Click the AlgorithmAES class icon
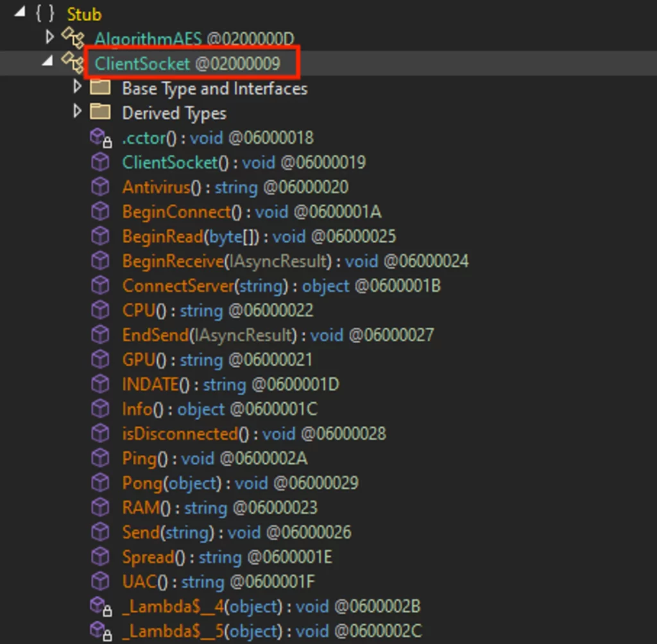This screenshot has height=644, width=657. [72, 39]
